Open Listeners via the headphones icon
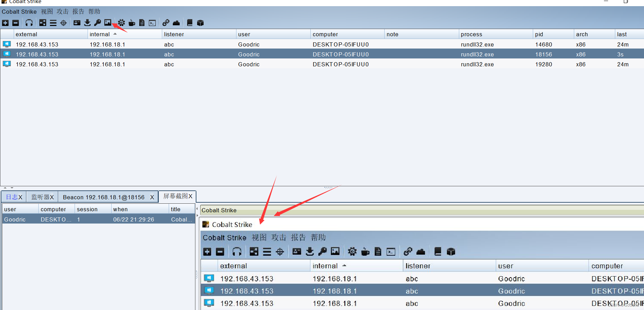The image size is (644, 310). (29, 23)
